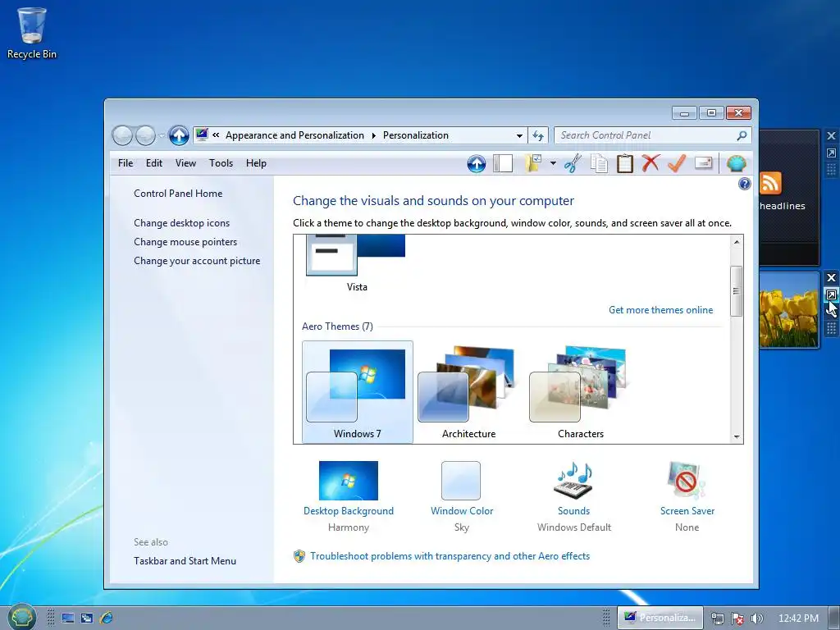840x630 pixels.
Task: Open the recent pages dropdown arrow
Action: 162,135
